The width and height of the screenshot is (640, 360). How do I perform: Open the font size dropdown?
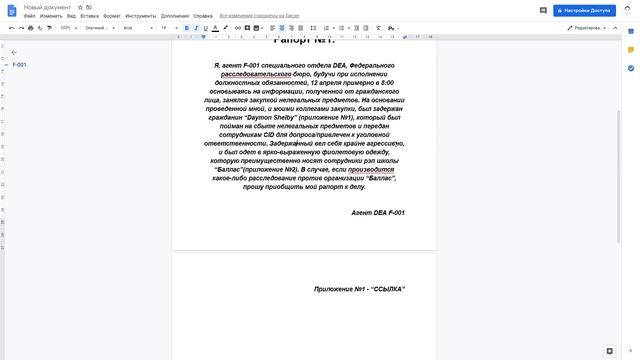tap(169, 28)
